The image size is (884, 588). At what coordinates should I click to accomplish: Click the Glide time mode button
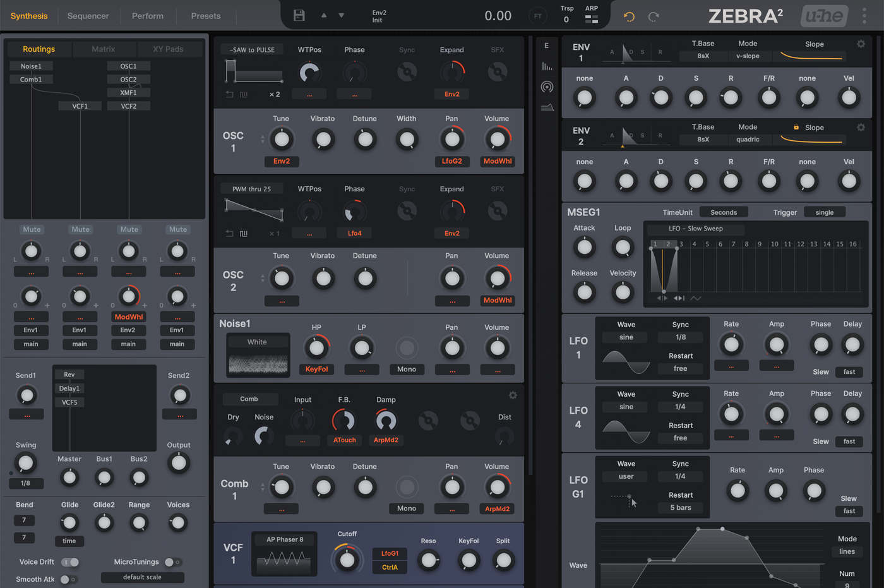[x=69, y=541]
